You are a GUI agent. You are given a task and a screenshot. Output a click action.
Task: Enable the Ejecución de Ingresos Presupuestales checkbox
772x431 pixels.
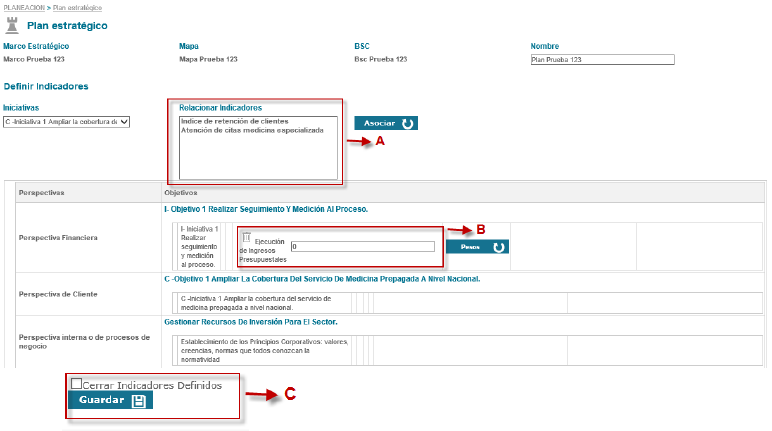pyautogui.click(x=247, y=237)
